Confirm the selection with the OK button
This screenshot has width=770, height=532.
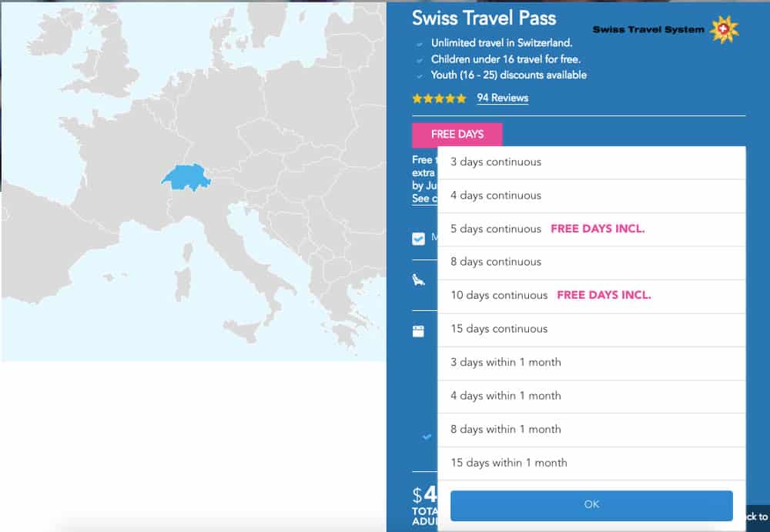(x=591, y=504)
